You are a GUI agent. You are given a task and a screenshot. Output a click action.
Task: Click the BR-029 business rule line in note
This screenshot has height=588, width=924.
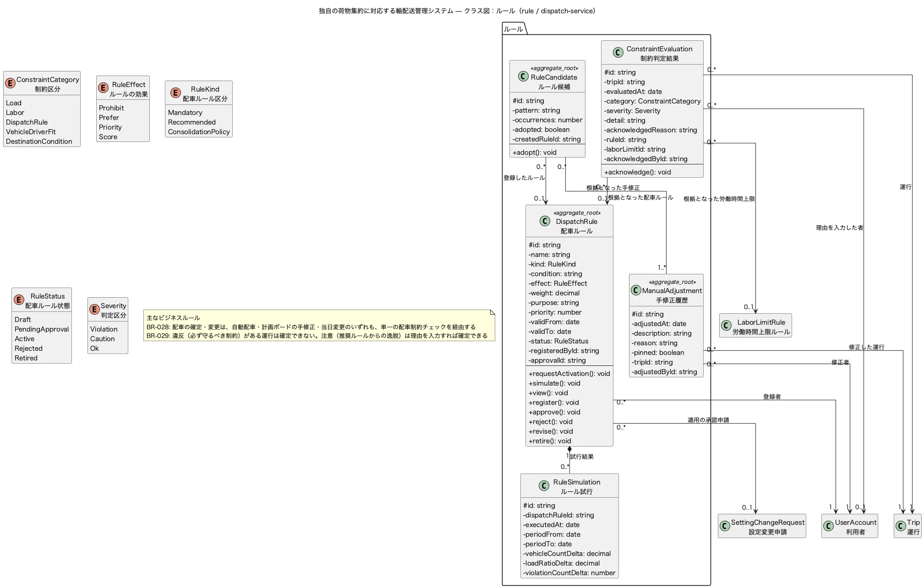point(317,336)
